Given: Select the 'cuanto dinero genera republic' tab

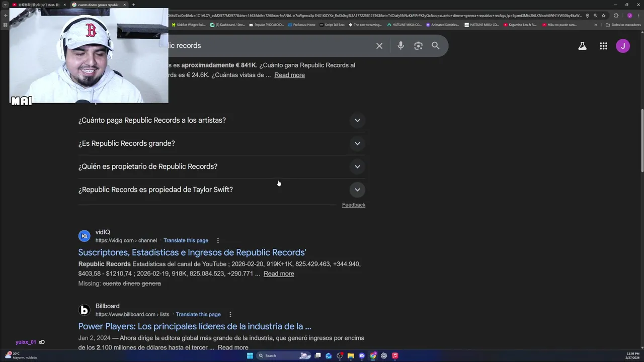Looking at the screenshot, I should tap(99, 5).
